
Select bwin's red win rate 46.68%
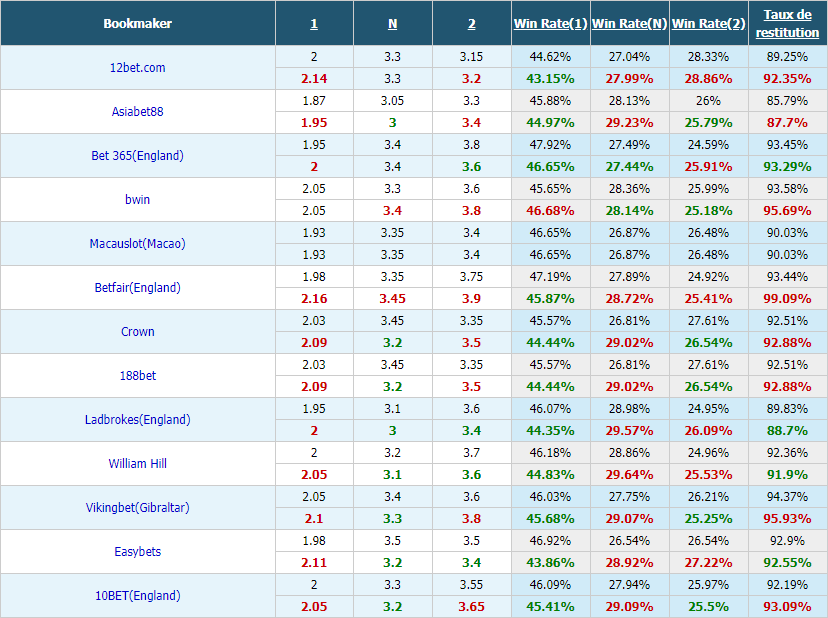pyautogui.click(x=550, y=211)
